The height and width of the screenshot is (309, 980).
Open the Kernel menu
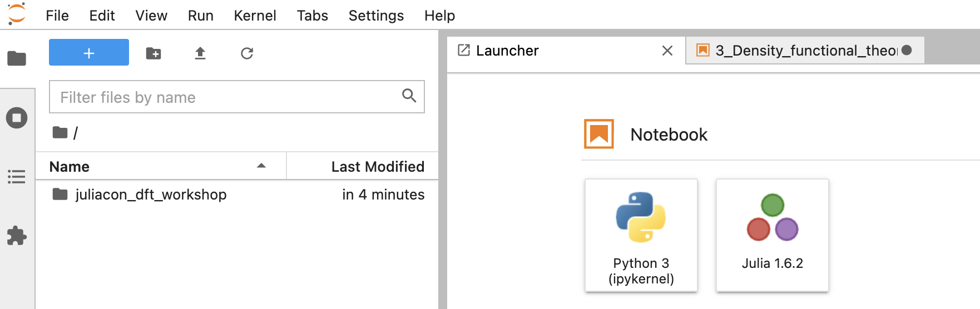tap(255, 16)
